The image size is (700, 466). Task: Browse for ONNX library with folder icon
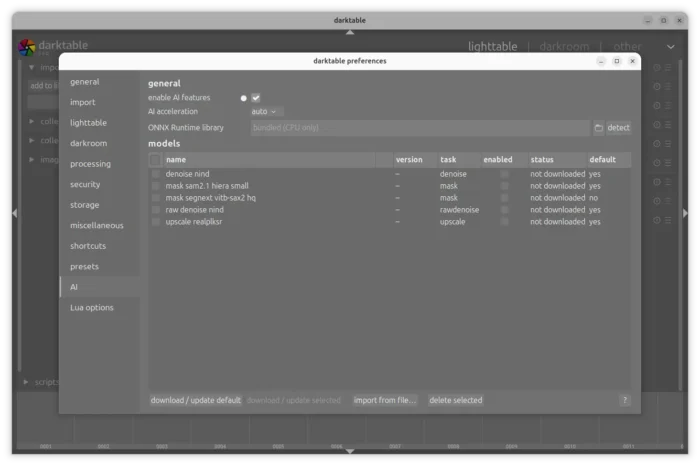599,128
